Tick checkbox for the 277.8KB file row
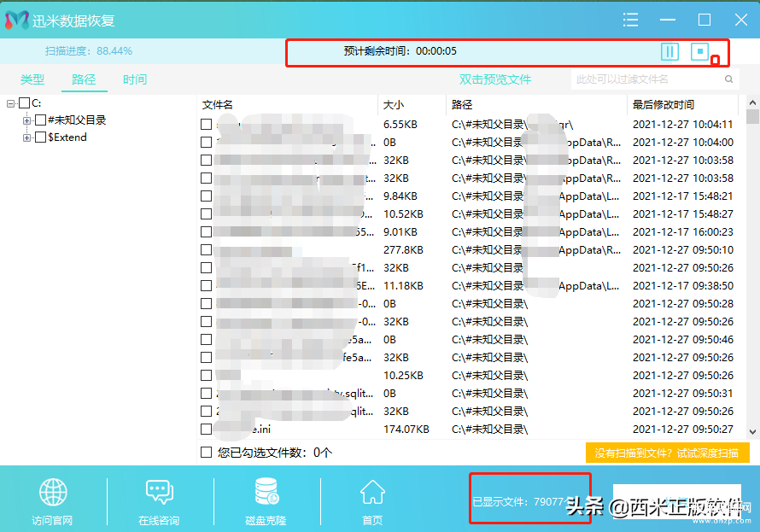The image size is (760, 532). tap(206, 250)
